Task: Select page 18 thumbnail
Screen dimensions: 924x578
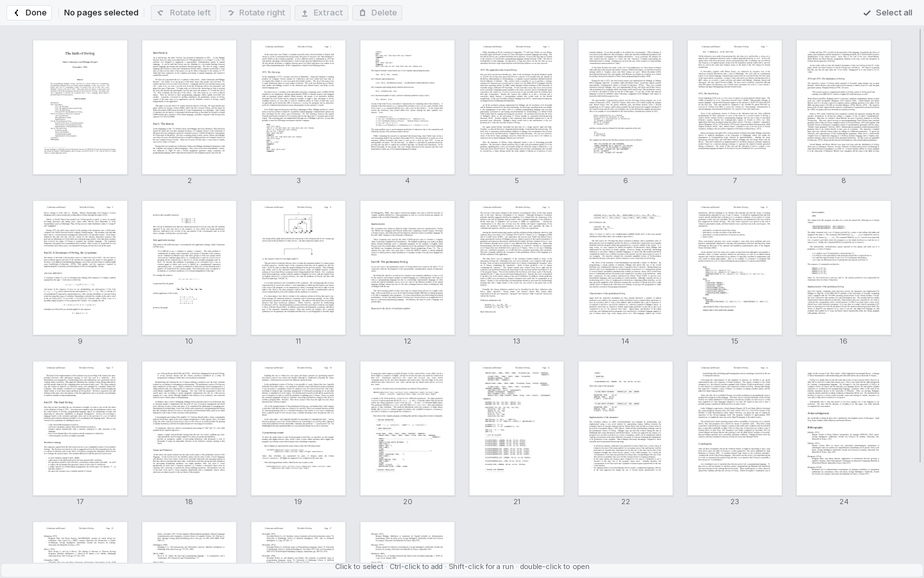Action: [x=189, y=428]
